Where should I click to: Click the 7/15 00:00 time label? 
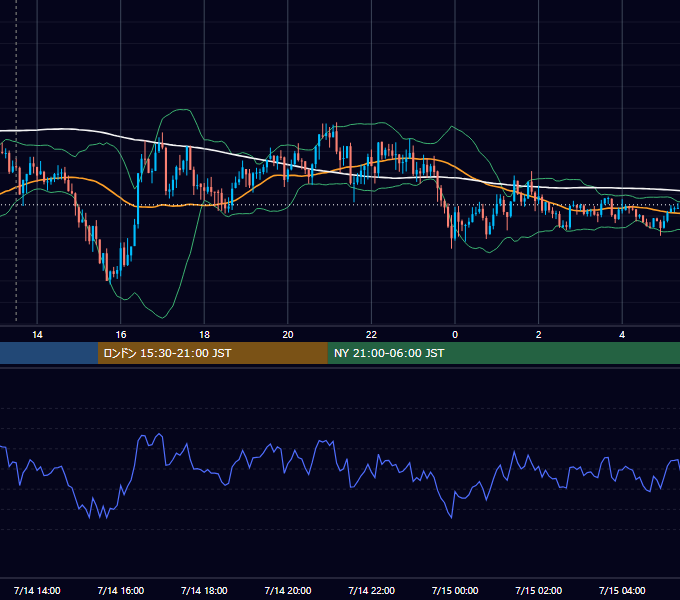[455, 590]
